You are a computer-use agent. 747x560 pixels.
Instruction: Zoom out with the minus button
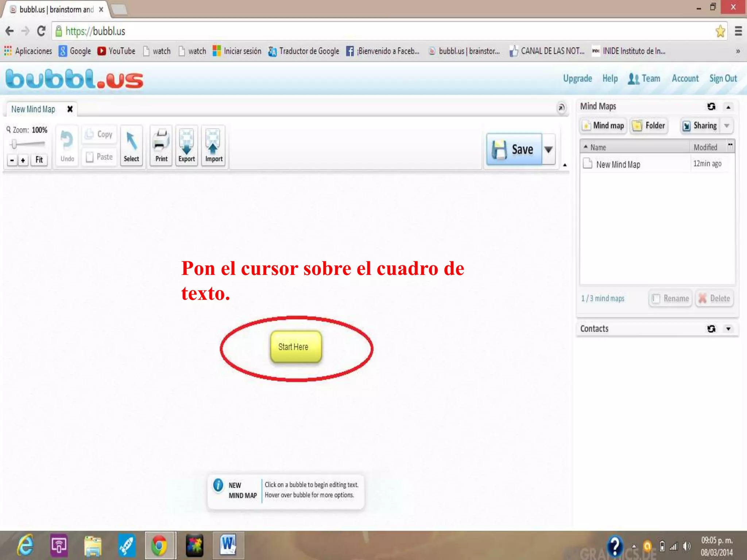pyautogui.click(x=12, y=160)
